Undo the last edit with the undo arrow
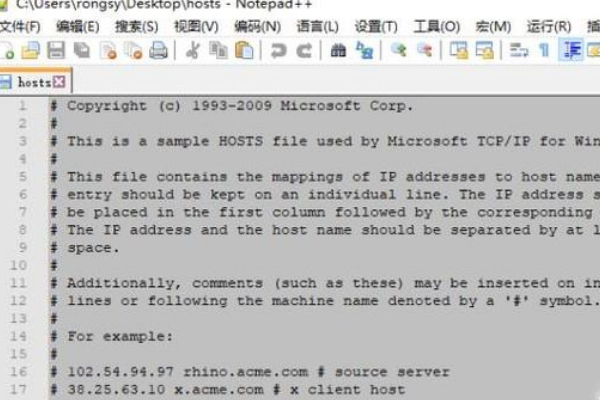The width and height of the screenshot is (600, 400). [278, 50]
